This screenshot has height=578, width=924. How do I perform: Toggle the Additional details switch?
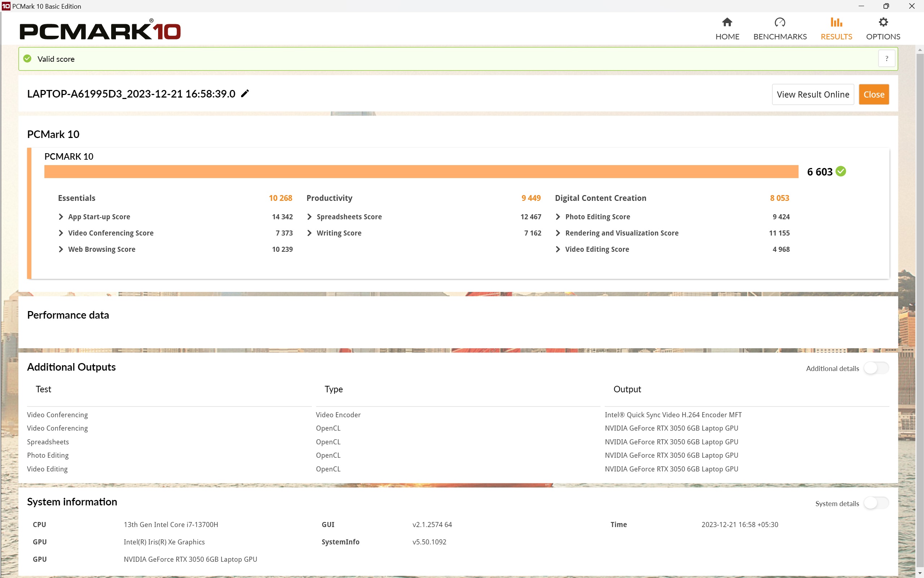coord(876,368)
